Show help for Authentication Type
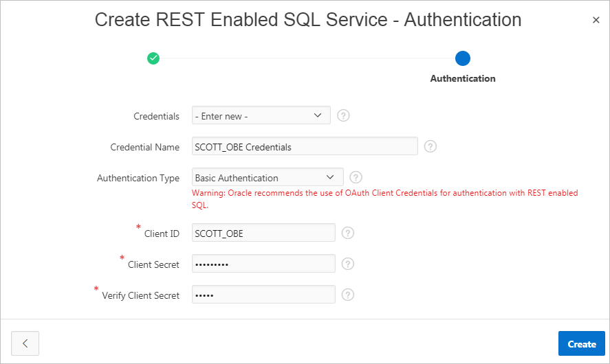This screenshot has height=364, width=610. (356, 177)
